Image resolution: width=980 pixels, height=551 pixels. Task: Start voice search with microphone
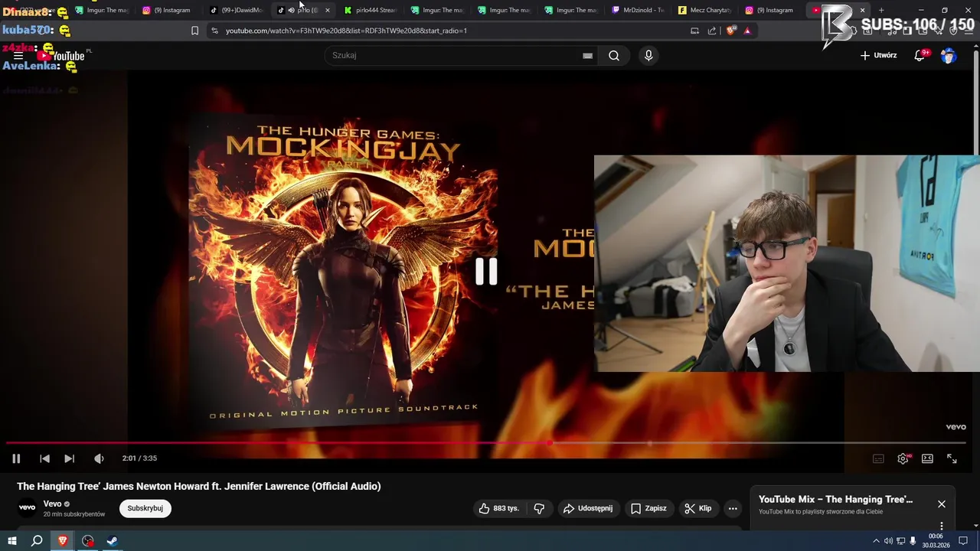[648, 55]
